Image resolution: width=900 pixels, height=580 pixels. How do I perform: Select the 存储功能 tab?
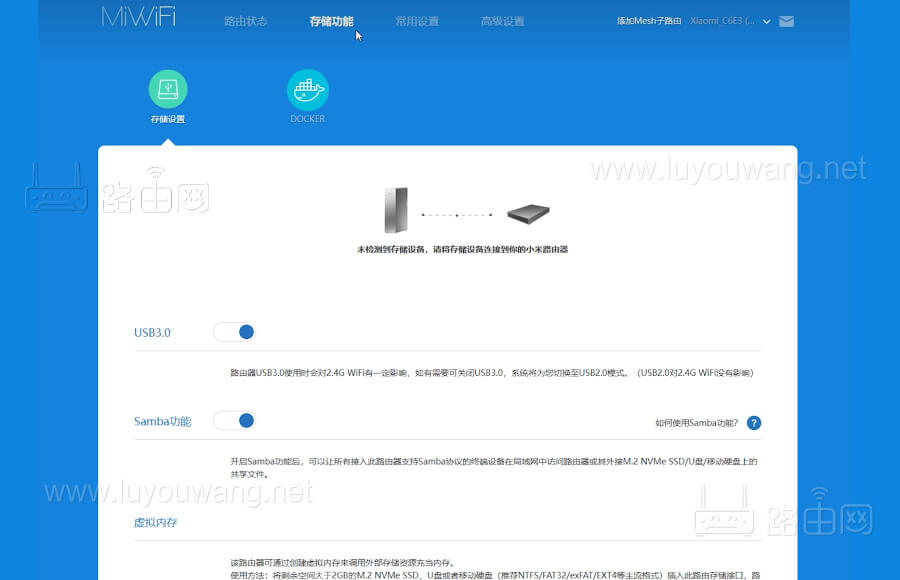(x=331, y=20)
